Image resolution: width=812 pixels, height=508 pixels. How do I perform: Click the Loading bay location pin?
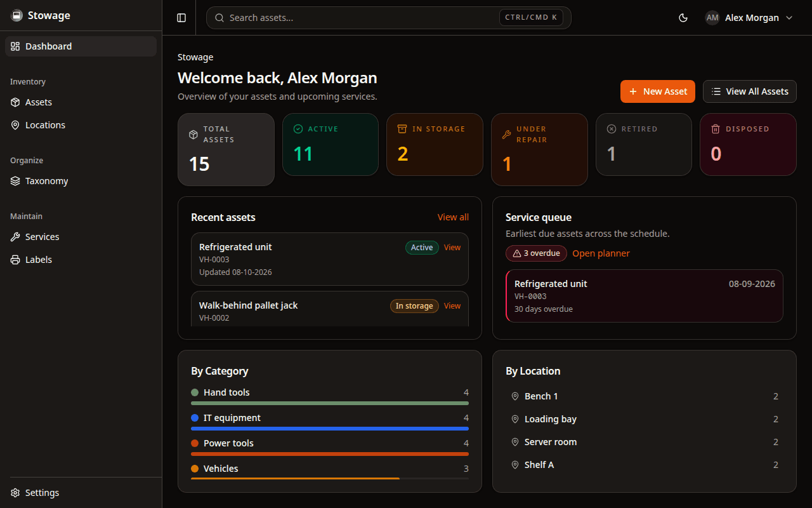515,419
